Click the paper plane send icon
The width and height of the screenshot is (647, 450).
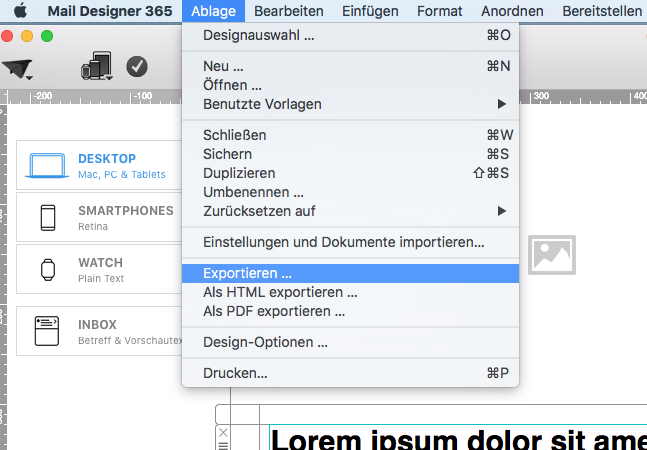pos(17,69)
